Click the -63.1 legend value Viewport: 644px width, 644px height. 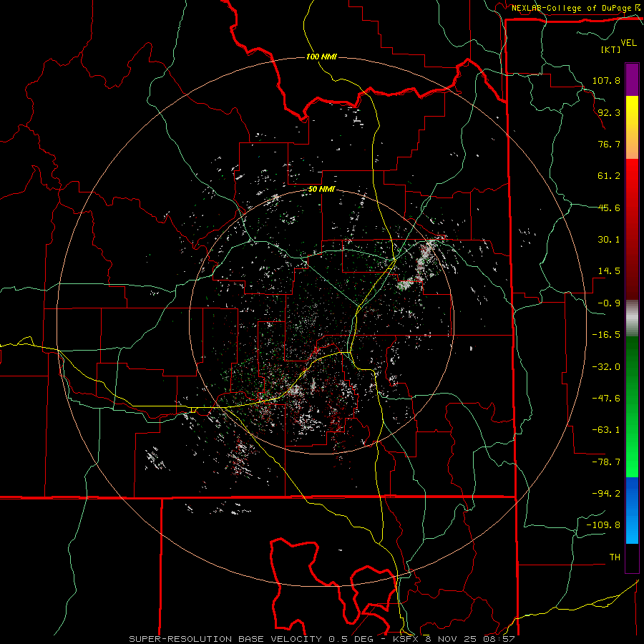point(606,430)
